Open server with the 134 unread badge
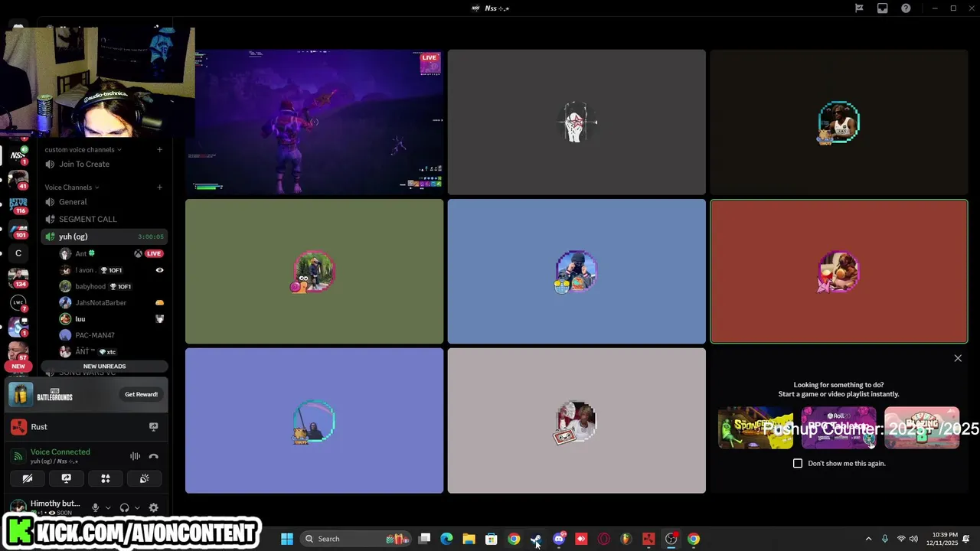Image resolution: width=980 pixels, height=551 pixels. (x=18, y=278)
